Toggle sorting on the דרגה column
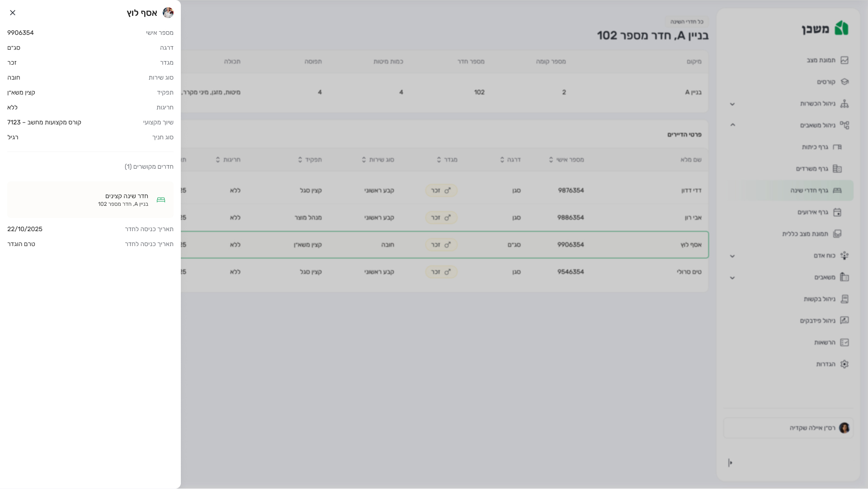 pos(502,159)
